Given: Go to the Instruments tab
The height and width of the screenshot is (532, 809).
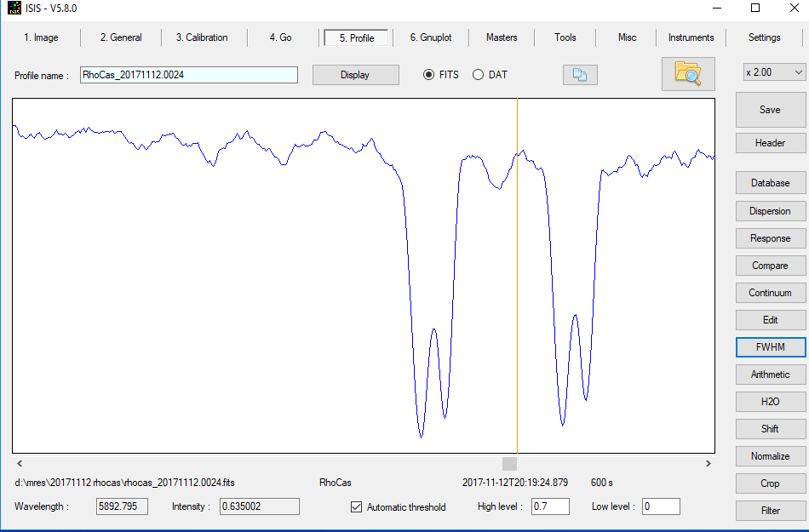Looking at the screenshot, I should tap(691, 37).
